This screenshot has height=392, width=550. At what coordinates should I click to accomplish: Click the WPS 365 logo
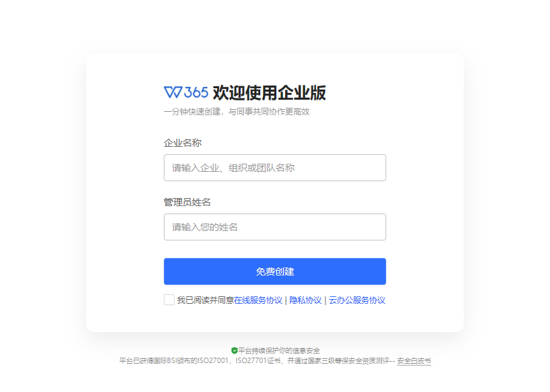coord(186,92)
